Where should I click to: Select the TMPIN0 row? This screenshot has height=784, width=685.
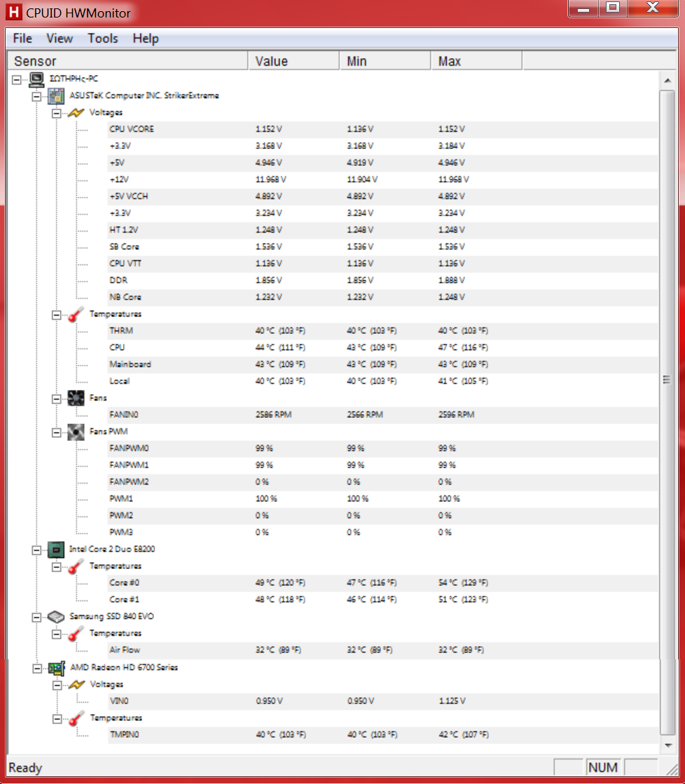click(382, 735)
